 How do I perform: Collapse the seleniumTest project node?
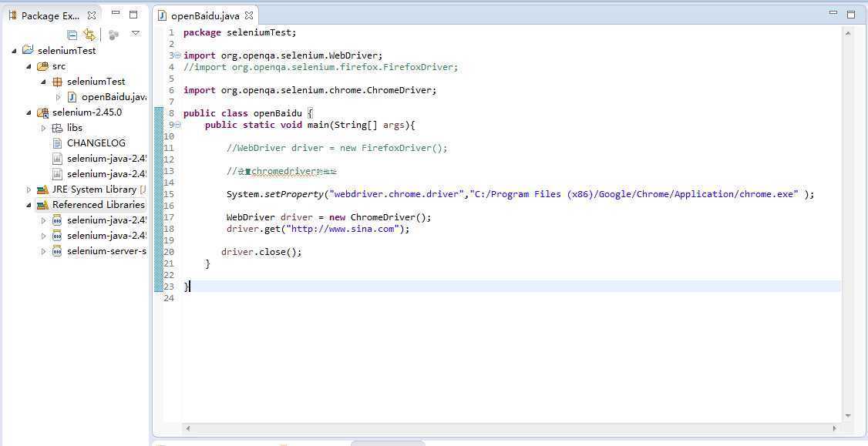(14, 50)
